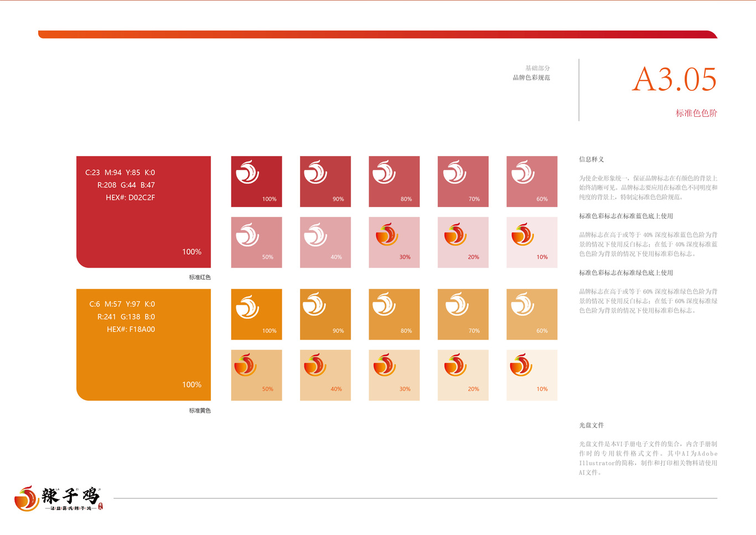Click the heading 标准色彩标志在标准绿色底上使用
The height and width of the screenshot is (535, 756).
(x=626, y=272)
